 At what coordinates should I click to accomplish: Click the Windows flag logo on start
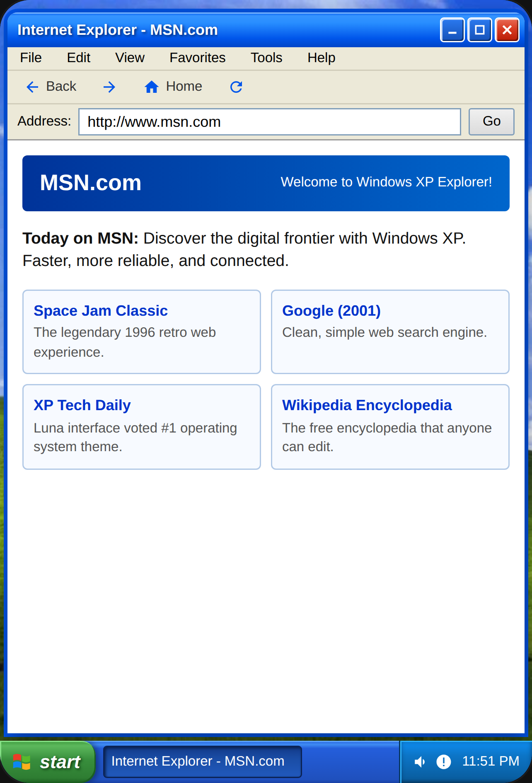point(22,762)
